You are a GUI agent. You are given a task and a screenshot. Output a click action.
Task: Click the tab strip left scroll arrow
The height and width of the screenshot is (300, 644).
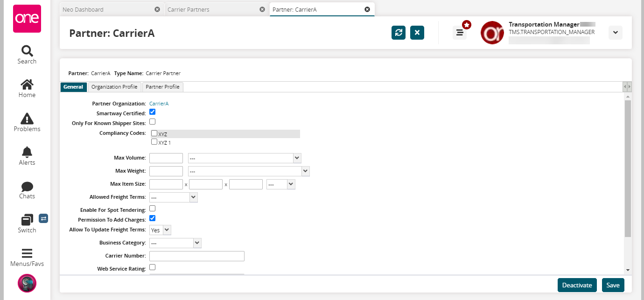[625, 87]
